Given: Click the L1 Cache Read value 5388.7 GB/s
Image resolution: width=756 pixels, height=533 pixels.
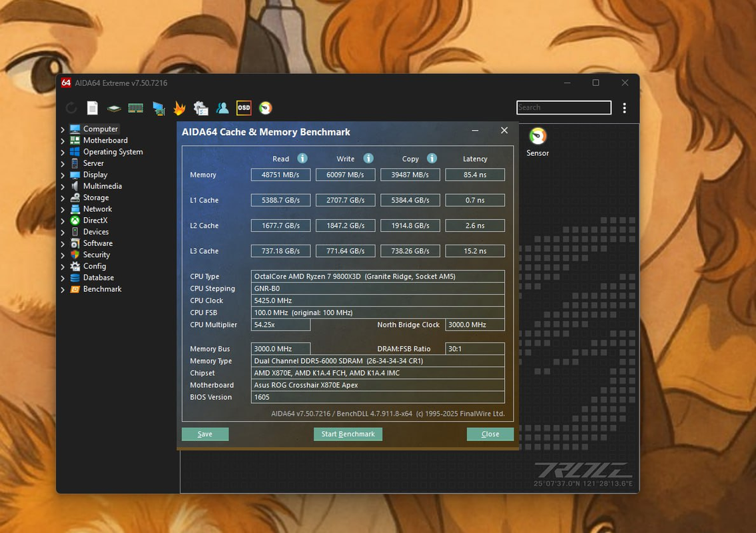Looking at the screenshot, I should pyautogui.click(x=280, y=200).
